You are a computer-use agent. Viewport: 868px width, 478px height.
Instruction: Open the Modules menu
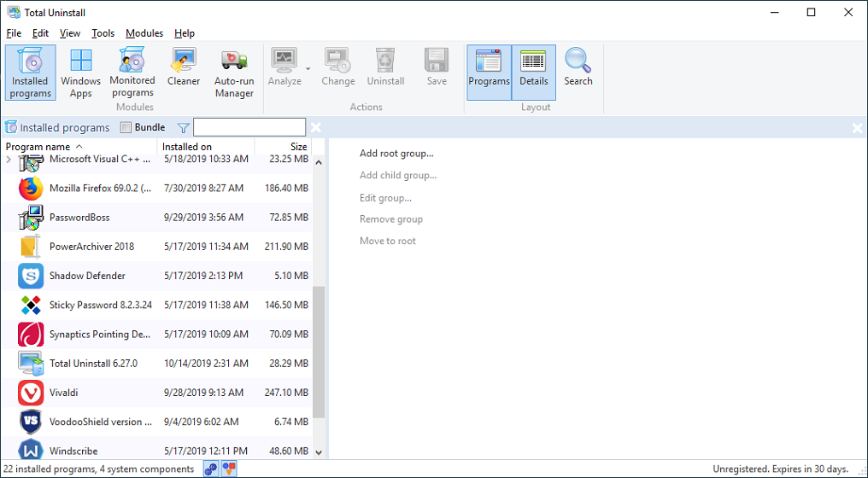coord(144,33)
